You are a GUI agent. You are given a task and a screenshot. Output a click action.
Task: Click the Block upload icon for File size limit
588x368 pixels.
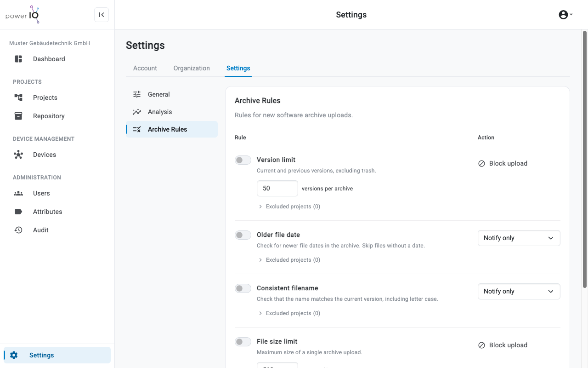tap(481, 345)
